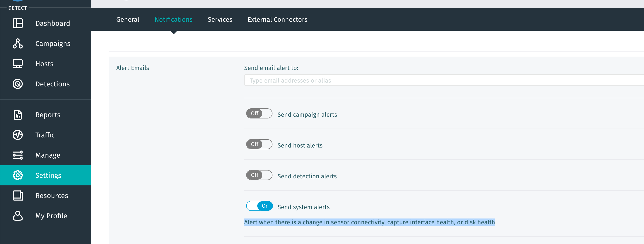This screenshot has height=244, width=644.
Task: Switch to the General tab
Action: pos(128,20)
